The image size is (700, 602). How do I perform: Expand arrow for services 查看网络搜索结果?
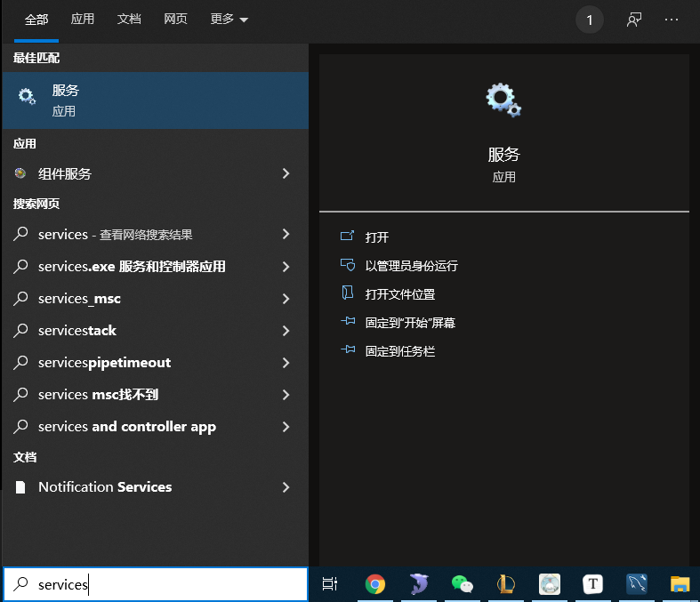(x=286, y=234)
